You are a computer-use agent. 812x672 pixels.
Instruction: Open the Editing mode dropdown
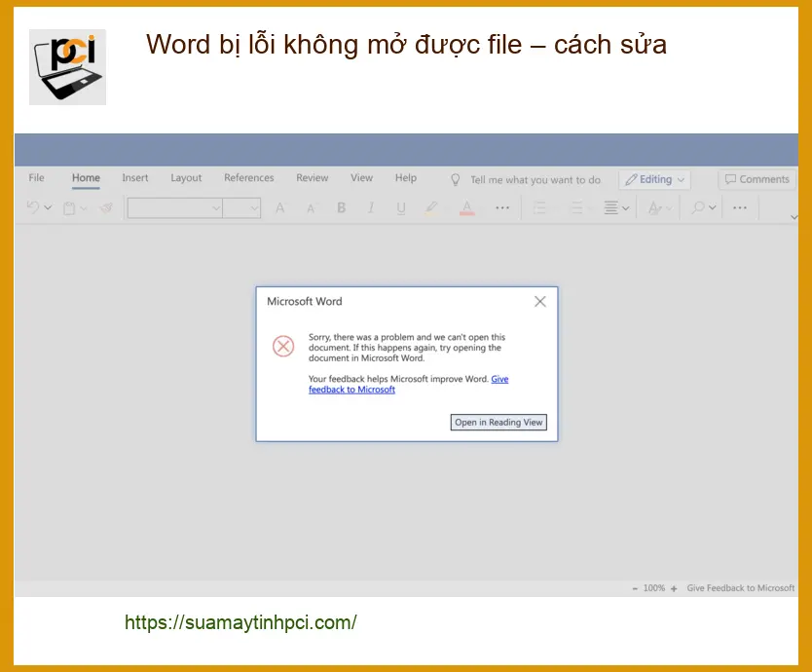coord(654,179)
